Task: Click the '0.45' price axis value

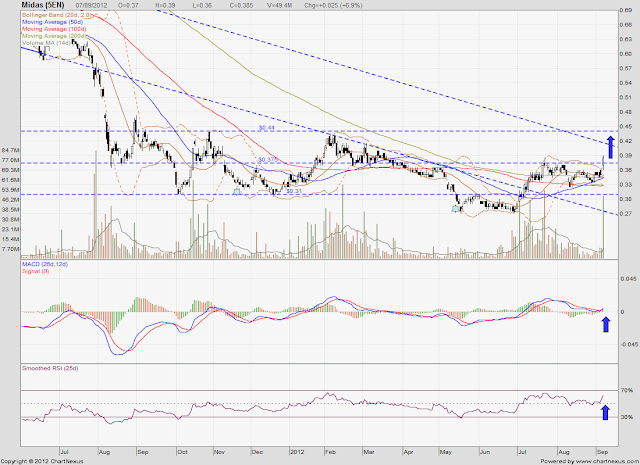Action: pyautogui.click(x=626, y=127)
